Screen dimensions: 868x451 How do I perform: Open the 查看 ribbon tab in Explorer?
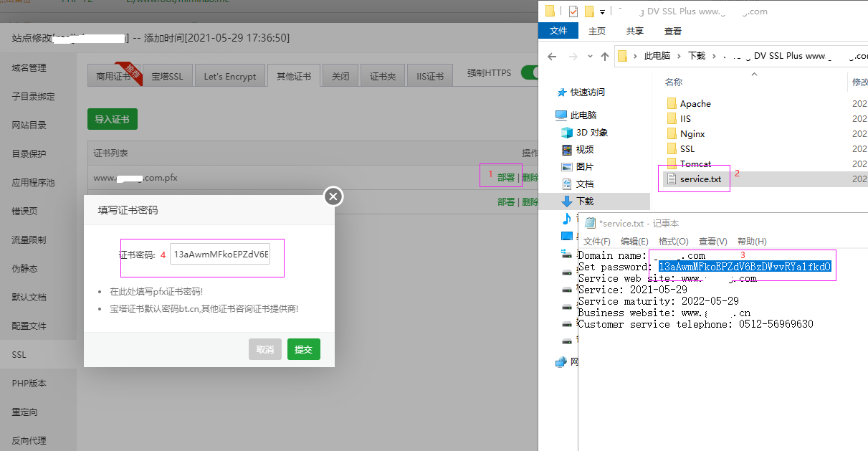(673, 31)
